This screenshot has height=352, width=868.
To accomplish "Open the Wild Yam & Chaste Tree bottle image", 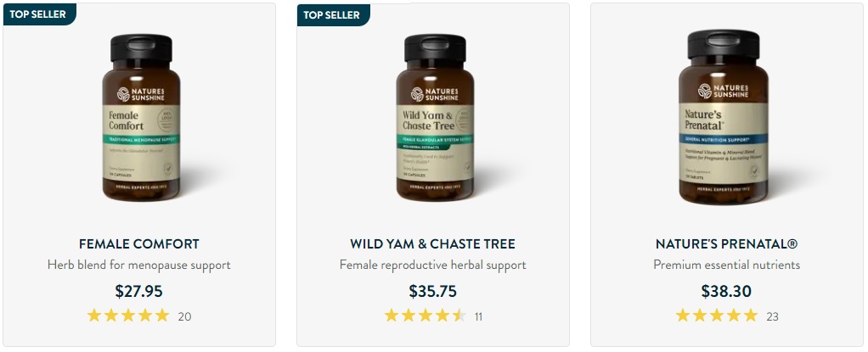I will (435, 117).
